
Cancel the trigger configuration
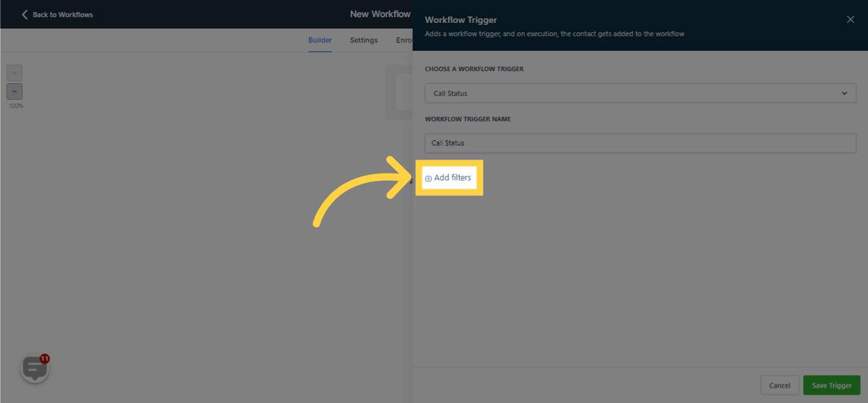tap(780, 385)
